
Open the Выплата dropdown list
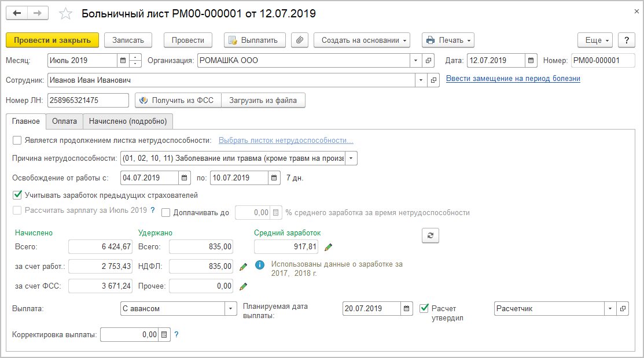pos(230,308)
